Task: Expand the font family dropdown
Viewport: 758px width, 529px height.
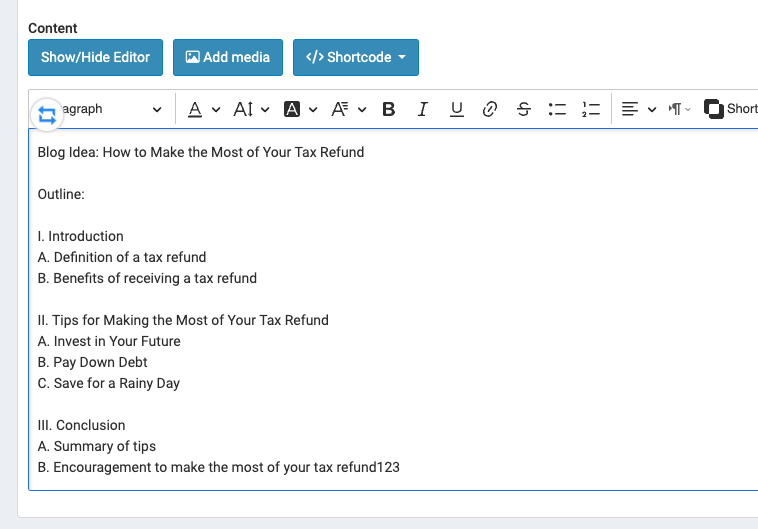Action: point(349,109)
